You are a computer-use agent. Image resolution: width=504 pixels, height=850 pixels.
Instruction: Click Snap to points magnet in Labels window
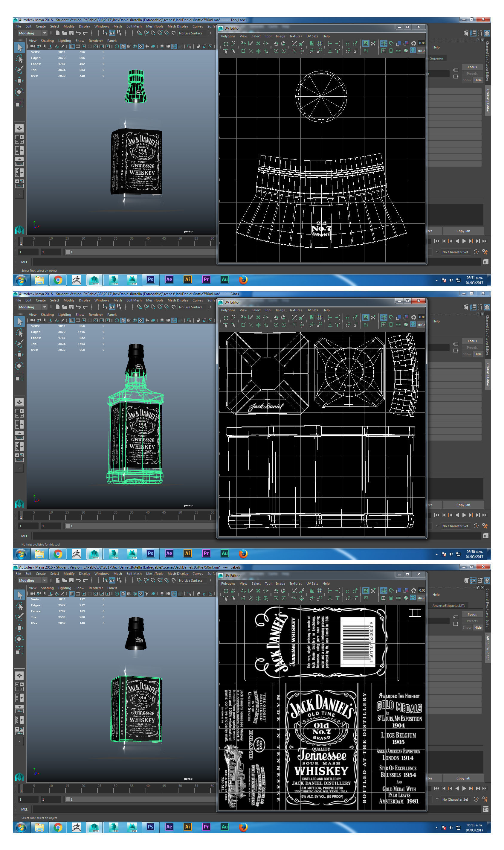(153, 581)
